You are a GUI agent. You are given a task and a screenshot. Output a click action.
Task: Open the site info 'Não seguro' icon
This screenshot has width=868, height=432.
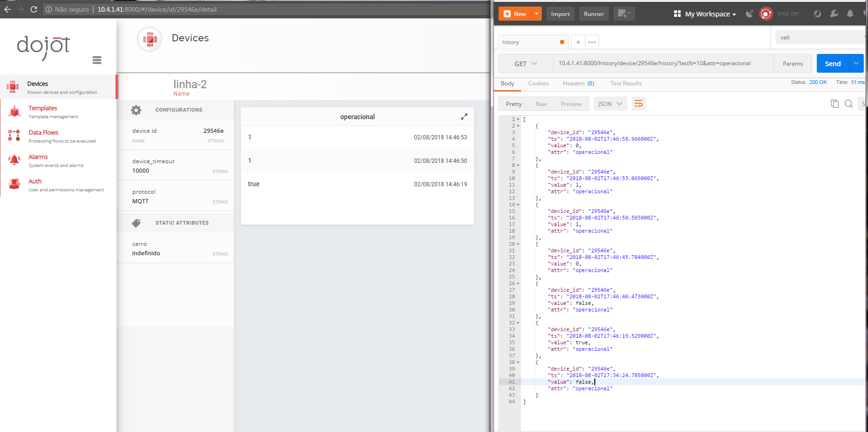coord(49,9)
